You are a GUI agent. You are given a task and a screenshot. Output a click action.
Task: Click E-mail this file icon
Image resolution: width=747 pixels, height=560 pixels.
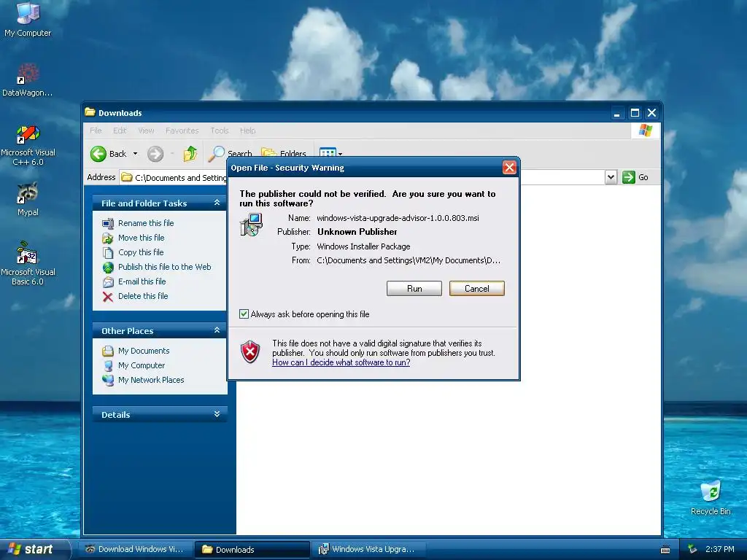pyautogui.click(x=108, y=282)
